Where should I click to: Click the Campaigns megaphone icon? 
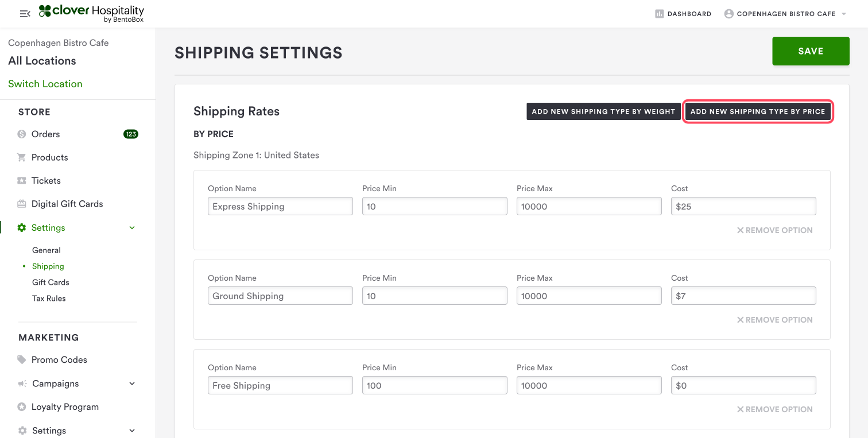(22, 383)
